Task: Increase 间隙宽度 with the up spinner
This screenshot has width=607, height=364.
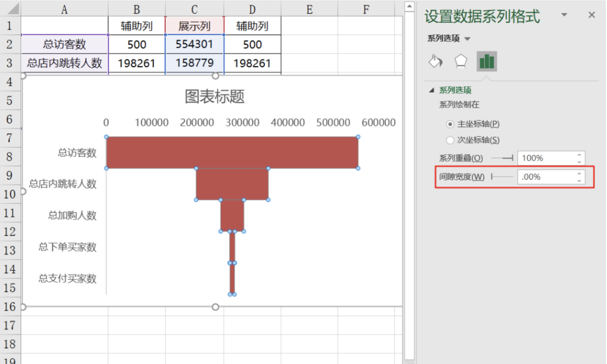Action: point(579,174)
